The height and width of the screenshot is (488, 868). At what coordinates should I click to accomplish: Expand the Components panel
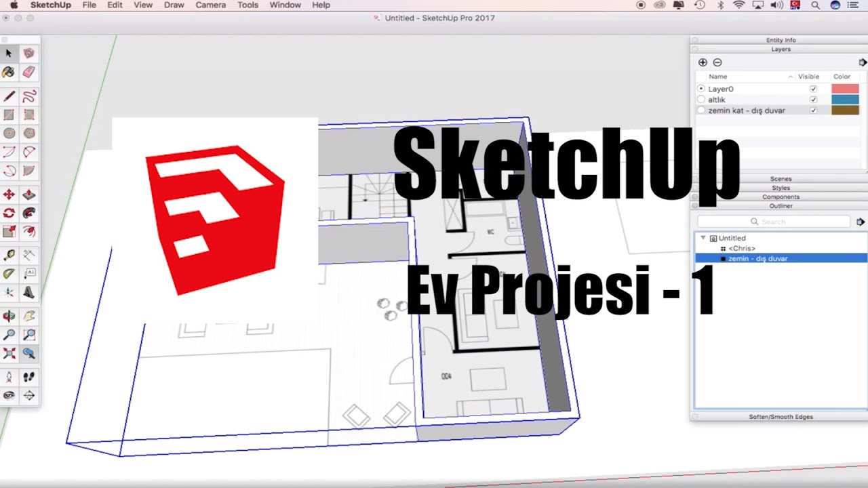pos(779,197)
